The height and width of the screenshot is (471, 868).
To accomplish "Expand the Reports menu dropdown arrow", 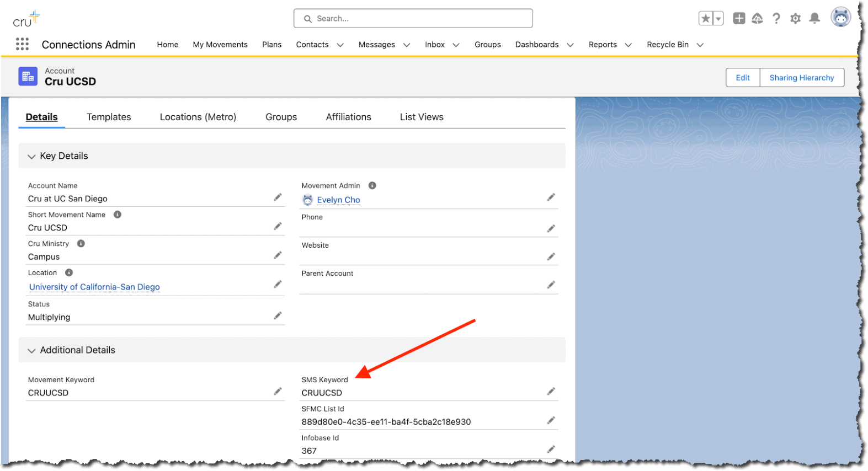I will click(x=628, y=45).
